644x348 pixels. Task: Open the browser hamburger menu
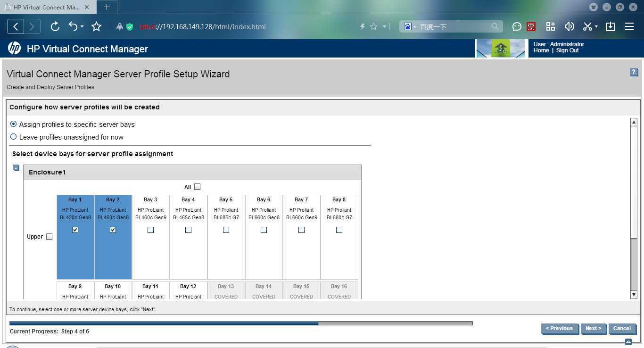(629, 26)
